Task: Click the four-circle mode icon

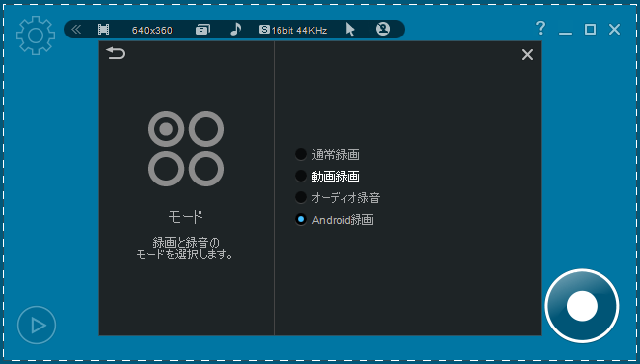Action: 186,149
